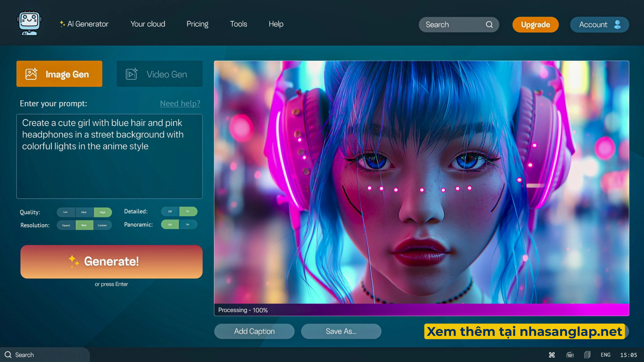Click the taskbar search magnifier icon
The height and width of the screenshot is (362, 644).
(8, 355)
